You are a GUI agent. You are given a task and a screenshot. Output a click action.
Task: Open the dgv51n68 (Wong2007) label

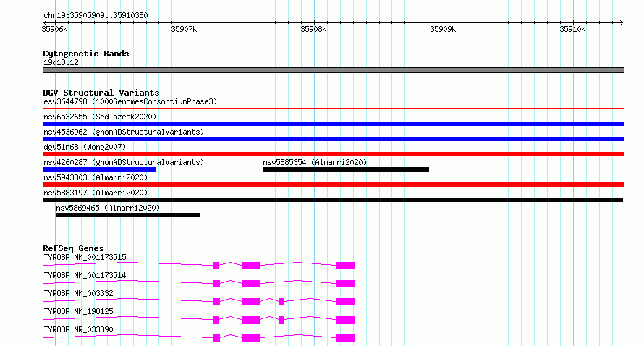(x=85, y=147)
